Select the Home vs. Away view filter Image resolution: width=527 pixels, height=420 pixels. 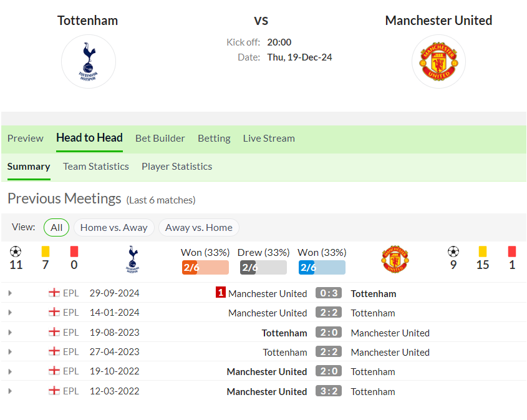point(114,228)
